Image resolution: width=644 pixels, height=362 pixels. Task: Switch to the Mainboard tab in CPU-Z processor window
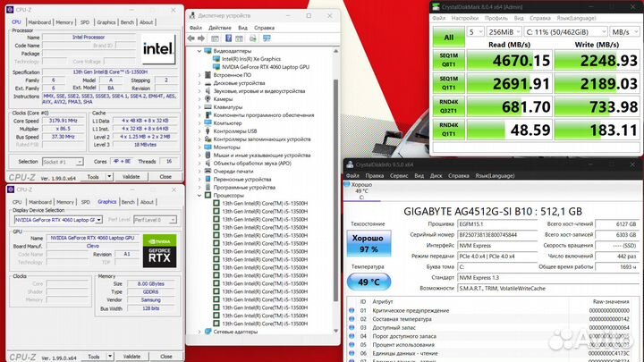click(x=39, y=22)
